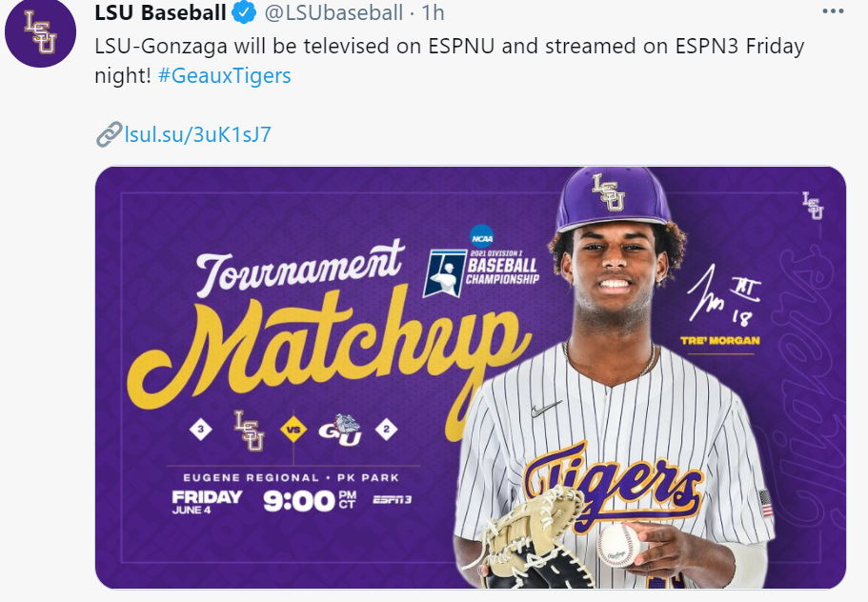This screenshot has width=868, height=602.
Task: Open the lsul.su/3uK1sJ7 link
Action: [x=197, y=134]
